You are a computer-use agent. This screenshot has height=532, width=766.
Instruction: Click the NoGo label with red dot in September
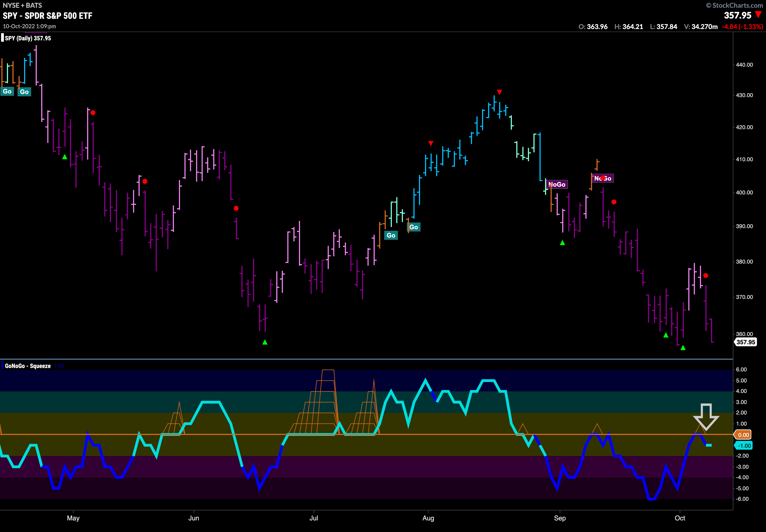(603, 178)
